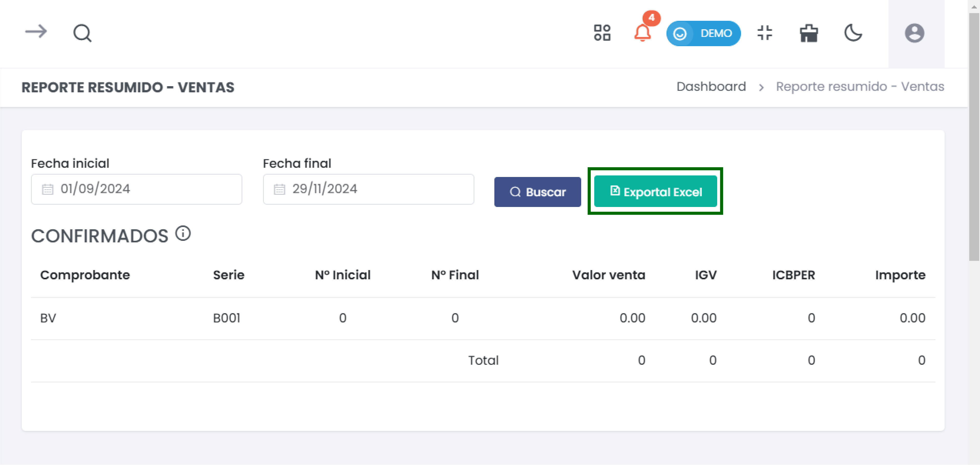Image resolution: width=980 pixels, height=465 pixels.
Task: Navigate to Dashboard via the breadcrumb
Action: 711,86
